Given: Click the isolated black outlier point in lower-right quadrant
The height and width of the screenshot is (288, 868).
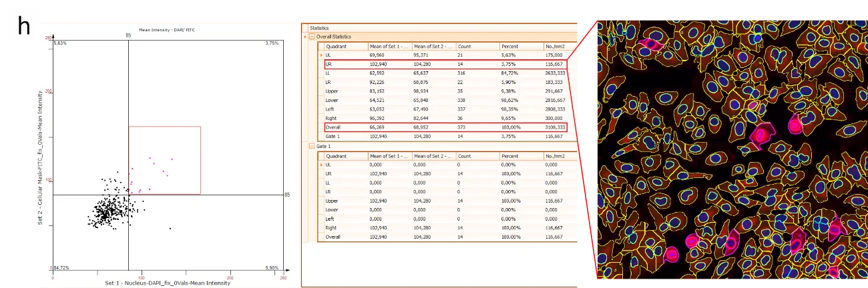Looking at the screenshot, I should coord(170,229).
